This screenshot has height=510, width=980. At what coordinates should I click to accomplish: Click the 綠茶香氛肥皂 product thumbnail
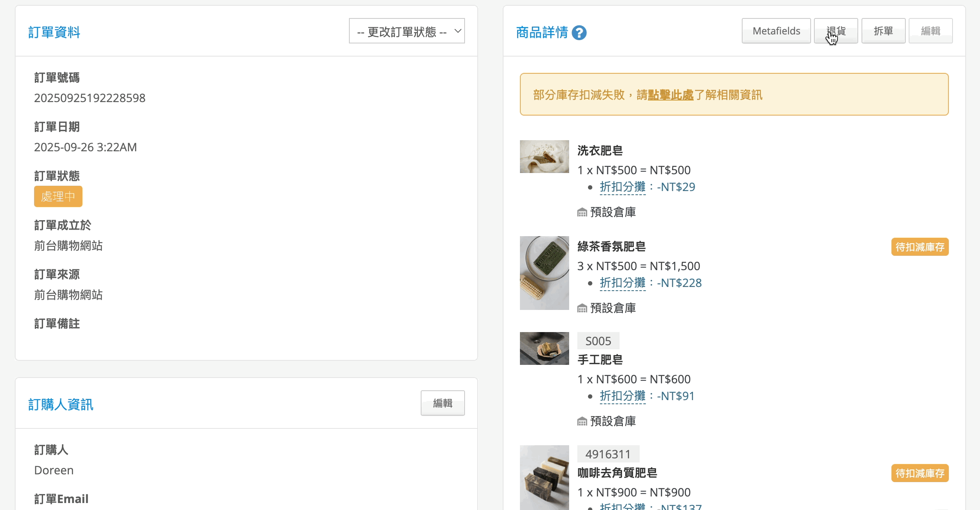click(544, 273)
